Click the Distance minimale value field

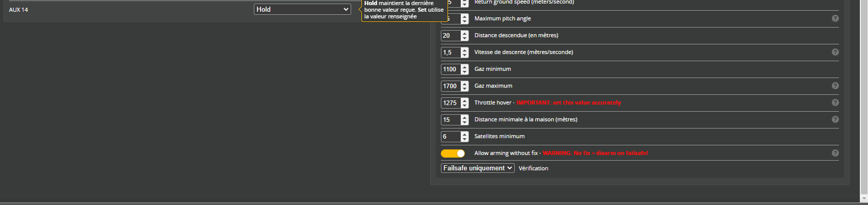tap(451, 120)
